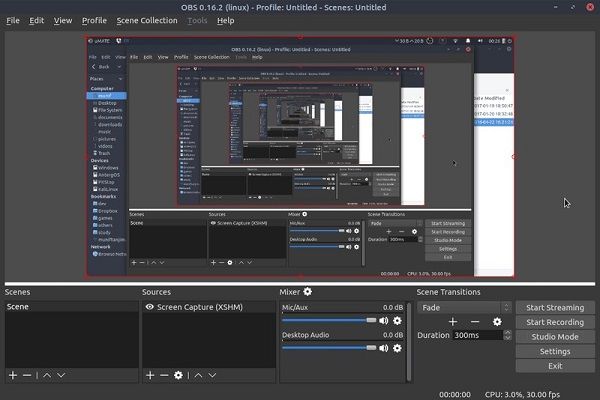Add a new scene with plus icon
600x400 pixels.
pyautogui.click(x=13, y=376)
